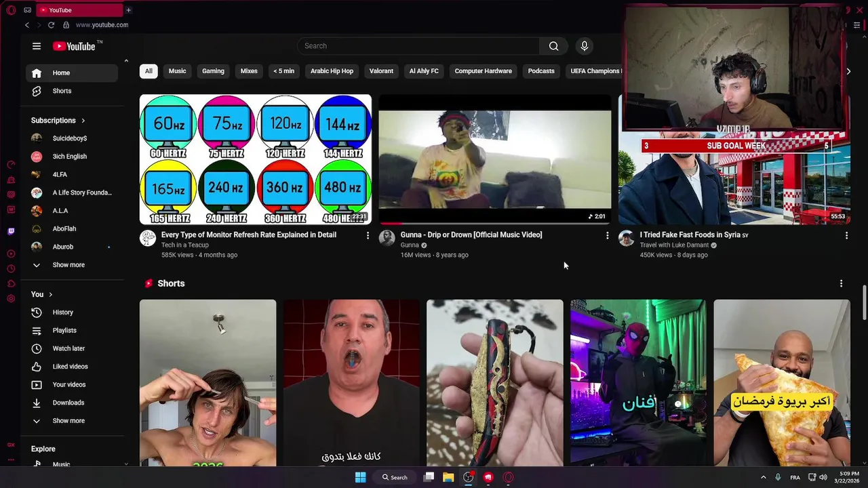Open Opera sidebar player icon
Viewport: 868px width, 488px height.
click(11, 253)
